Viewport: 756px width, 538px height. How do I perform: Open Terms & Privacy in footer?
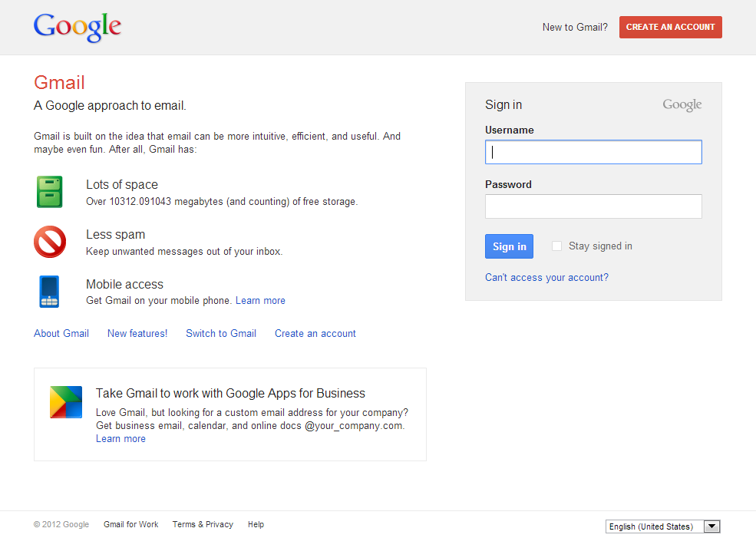tap(203, 525)
